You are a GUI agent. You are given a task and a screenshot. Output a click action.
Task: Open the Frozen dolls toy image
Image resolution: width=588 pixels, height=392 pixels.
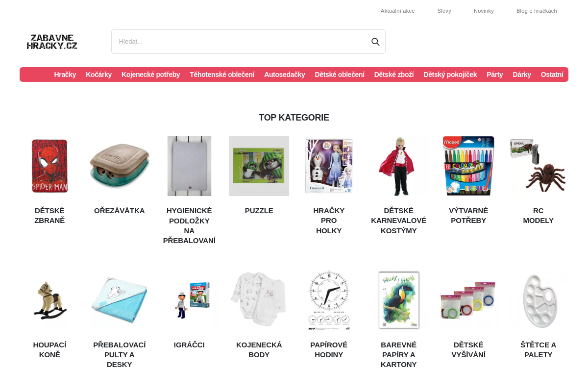tap(329, 166)
